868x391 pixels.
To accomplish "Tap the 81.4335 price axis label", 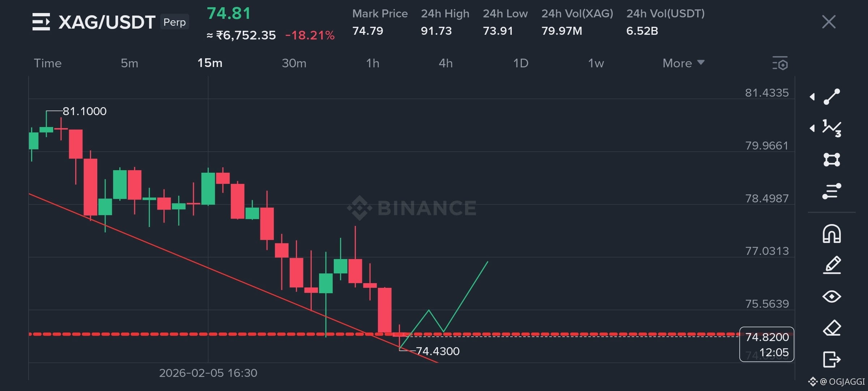I will coord(767,93).
